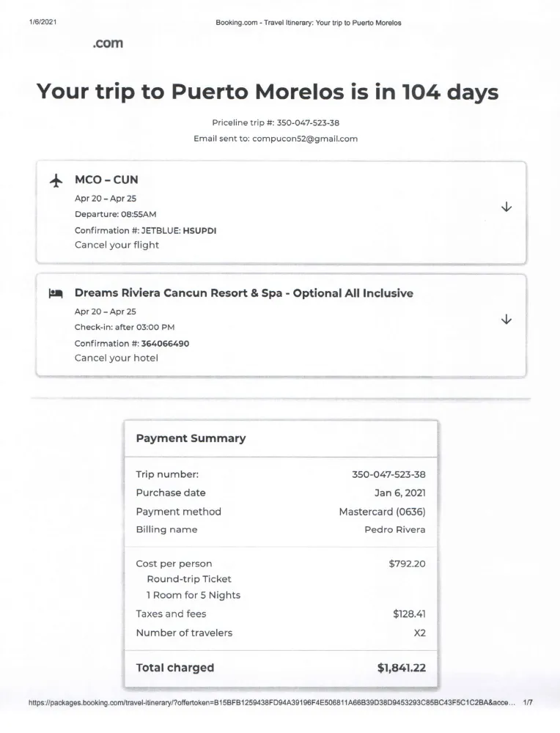Click the packages.booking.com URL in the footer

[x=272, y=703]
